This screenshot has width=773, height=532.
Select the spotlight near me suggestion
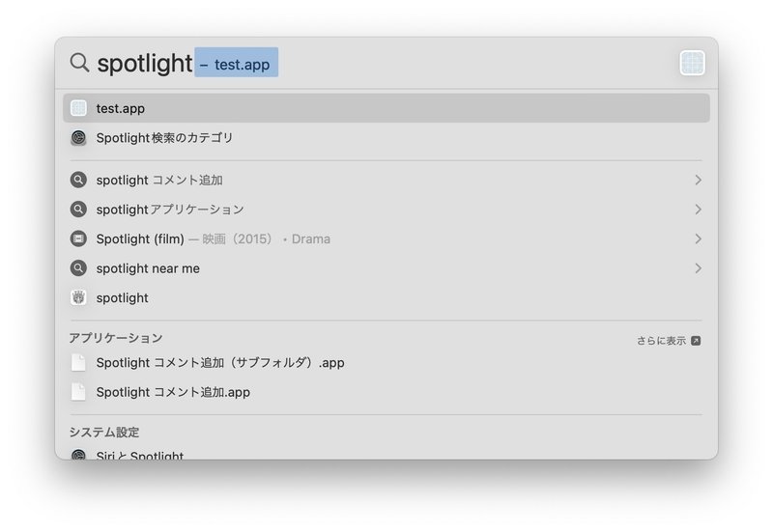coord(386,268)
